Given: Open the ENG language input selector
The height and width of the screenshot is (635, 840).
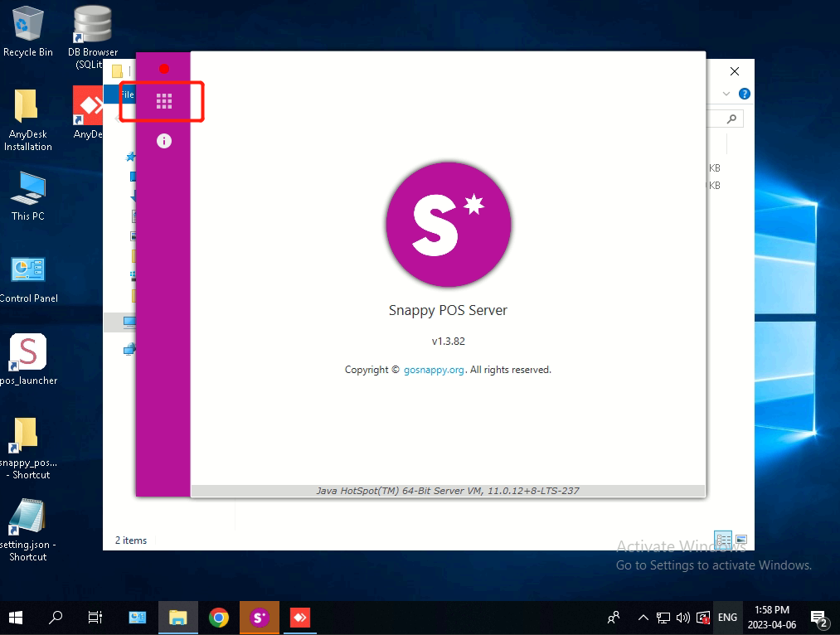Looking at the screenshot, I should coord(727,618).
